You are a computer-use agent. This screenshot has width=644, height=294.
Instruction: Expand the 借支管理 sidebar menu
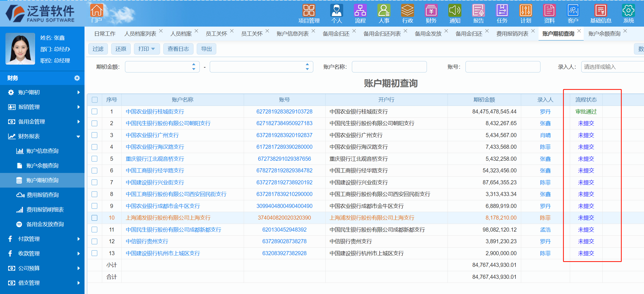coord(42,283)
